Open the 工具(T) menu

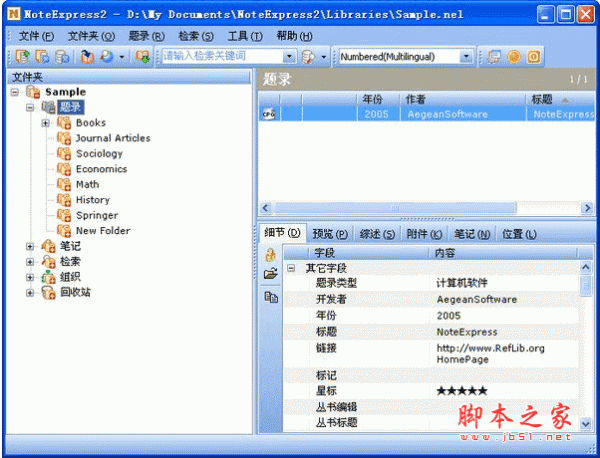245,36
